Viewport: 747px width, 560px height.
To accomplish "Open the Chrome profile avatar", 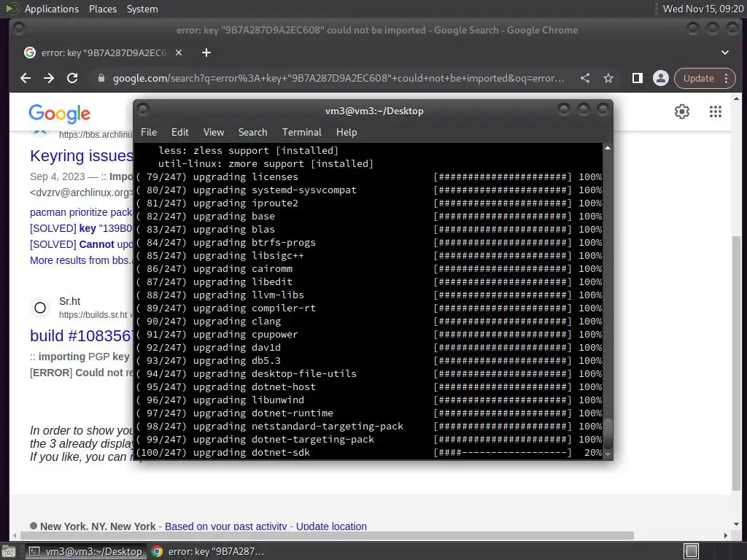I will [661, 78].
